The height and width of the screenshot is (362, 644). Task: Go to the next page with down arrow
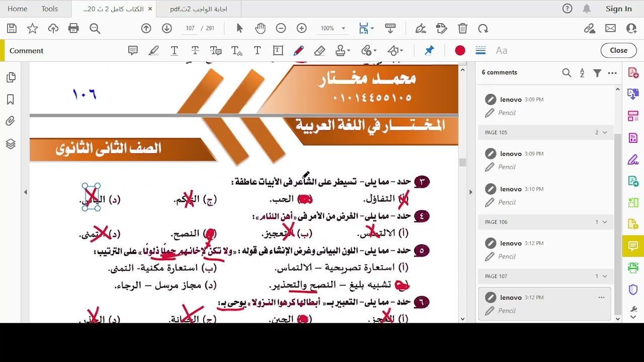click(167, 29)
